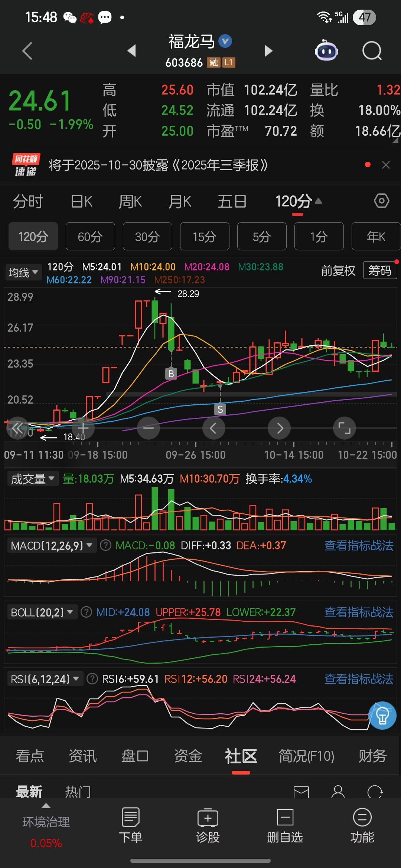
Task: Switch to 周K chart tab
Action: click(130, 201)
